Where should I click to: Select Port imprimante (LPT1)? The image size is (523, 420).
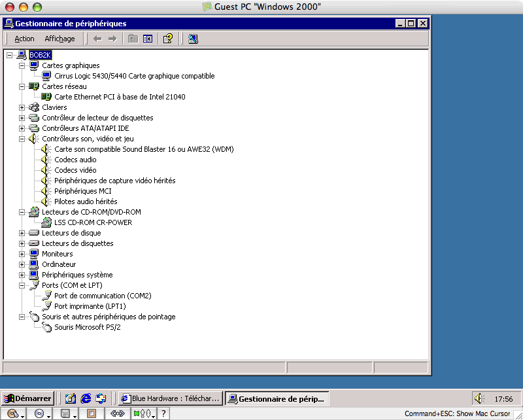[90, 306]
